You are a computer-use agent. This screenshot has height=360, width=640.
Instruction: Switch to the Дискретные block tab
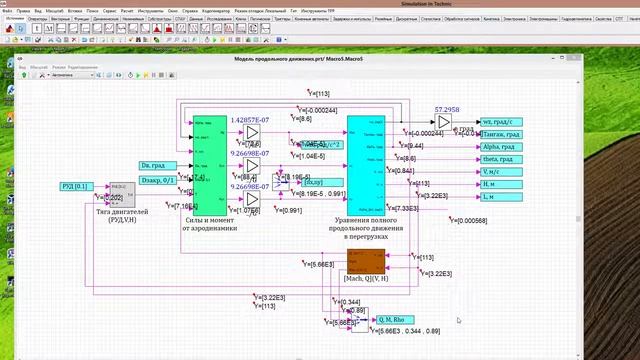pos(407,19)
